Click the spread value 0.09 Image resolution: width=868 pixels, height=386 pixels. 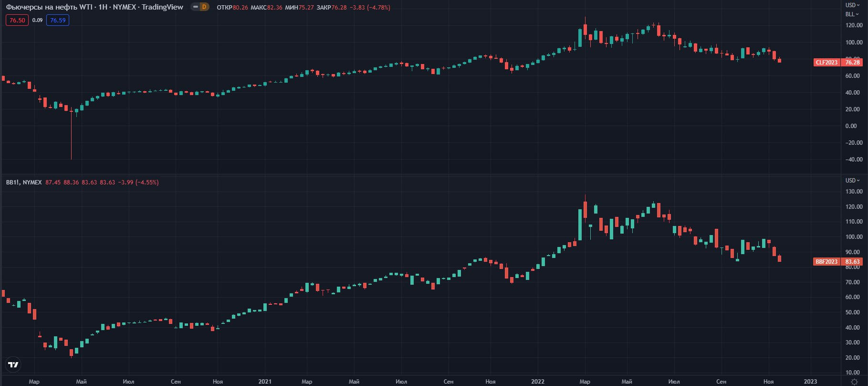(x=37, y=21)
